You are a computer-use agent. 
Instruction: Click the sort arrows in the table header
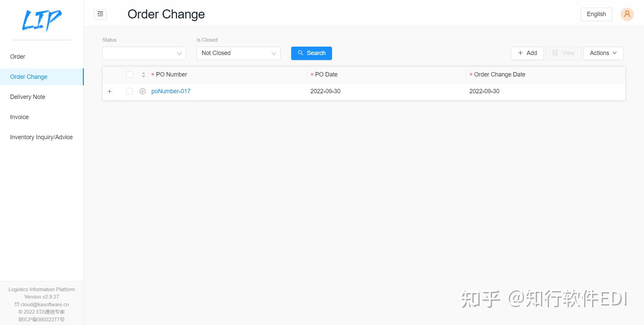coord(143,74)
